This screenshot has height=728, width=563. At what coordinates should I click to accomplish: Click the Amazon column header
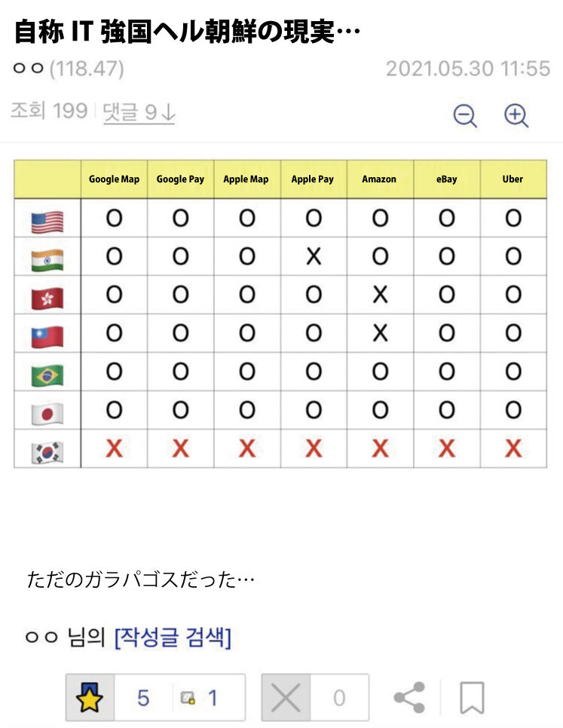379,179
